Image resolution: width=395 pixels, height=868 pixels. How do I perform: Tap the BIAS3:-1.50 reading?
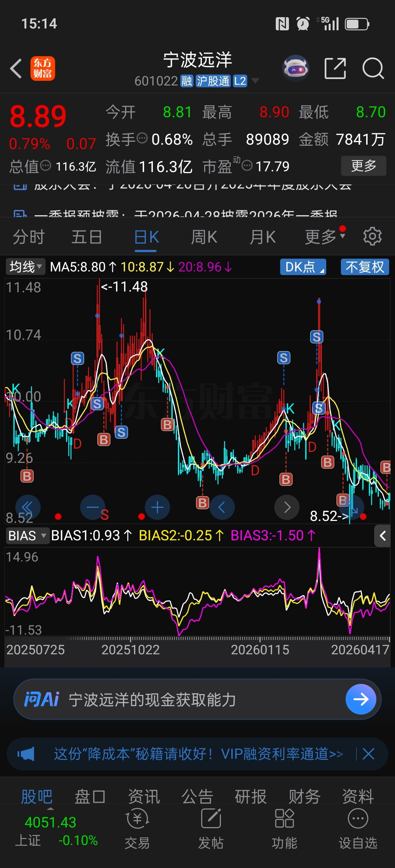(273, 536)
